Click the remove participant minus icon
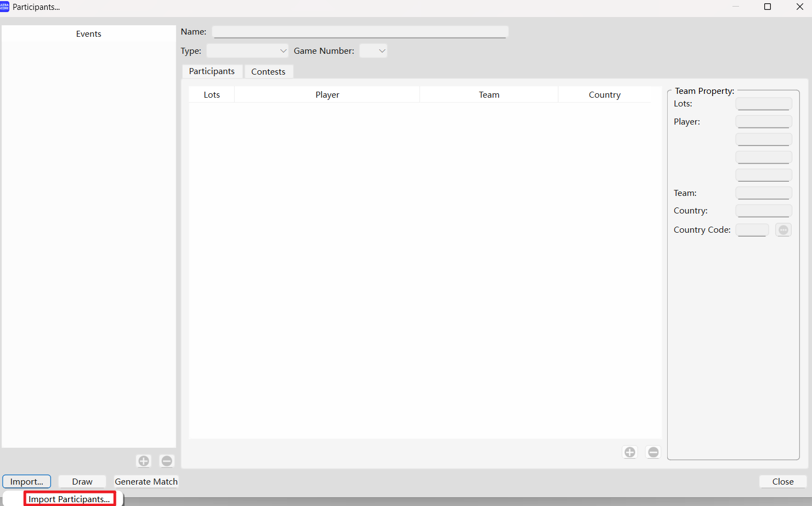Screen dimensions: 812x506 (653, 452)
